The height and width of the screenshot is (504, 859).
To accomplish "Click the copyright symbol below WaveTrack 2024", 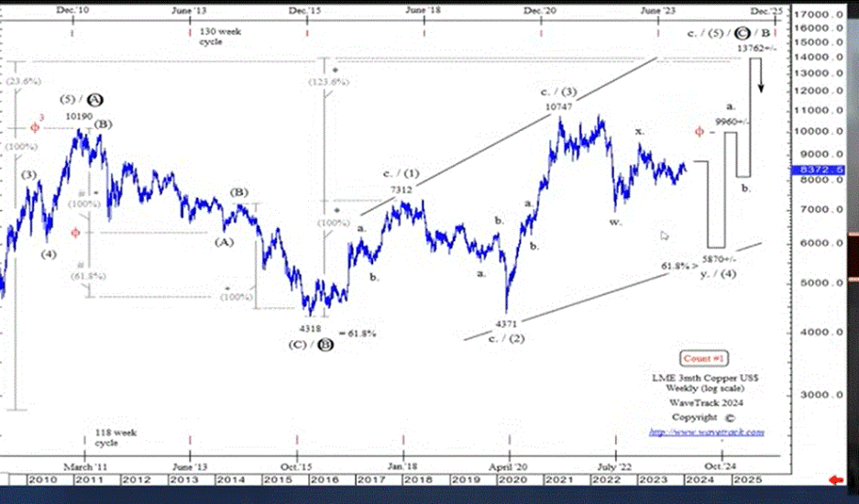I will [x=730, y=417].
